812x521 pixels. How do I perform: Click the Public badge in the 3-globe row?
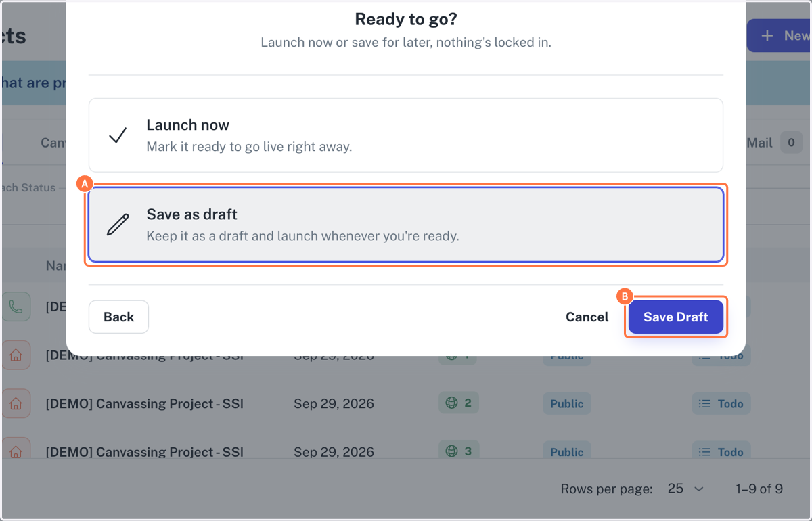pos(566,451)
